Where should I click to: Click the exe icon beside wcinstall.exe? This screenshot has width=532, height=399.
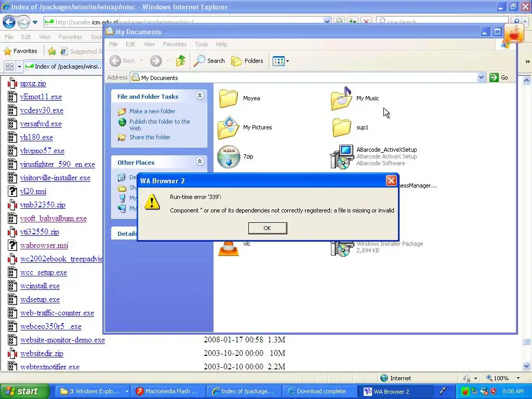[12, 286]
